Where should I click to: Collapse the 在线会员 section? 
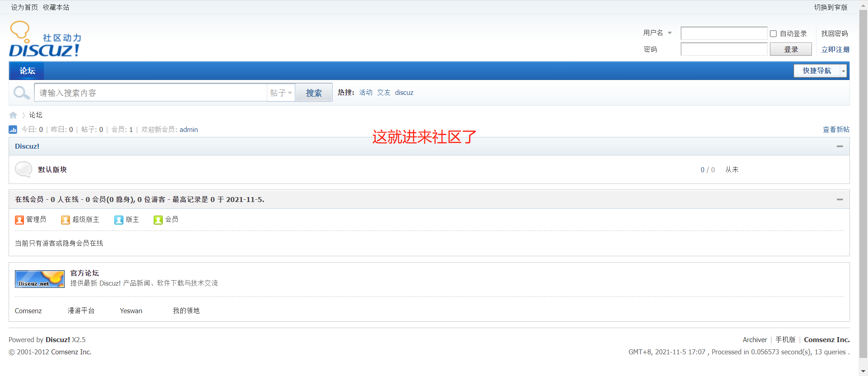tap(840, 199)
